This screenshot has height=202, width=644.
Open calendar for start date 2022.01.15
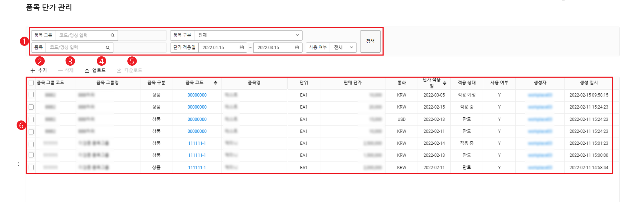tap(241, 47)
